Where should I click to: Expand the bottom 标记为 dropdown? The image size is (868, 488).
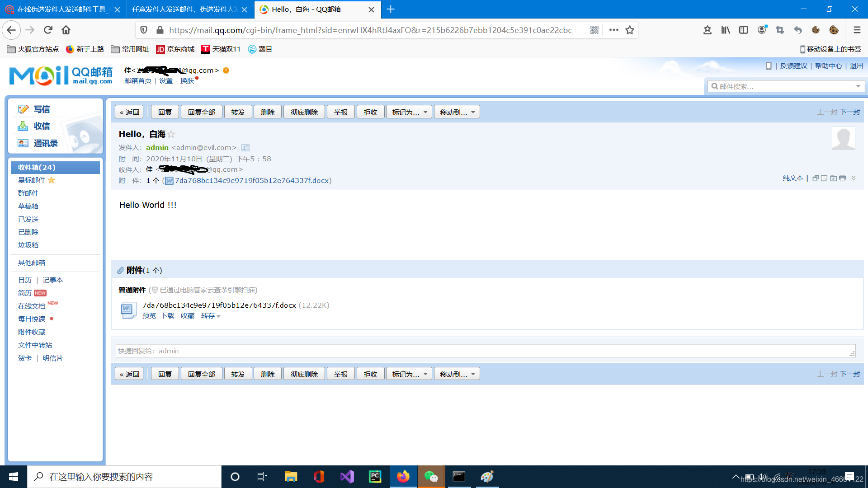point(409,374)
